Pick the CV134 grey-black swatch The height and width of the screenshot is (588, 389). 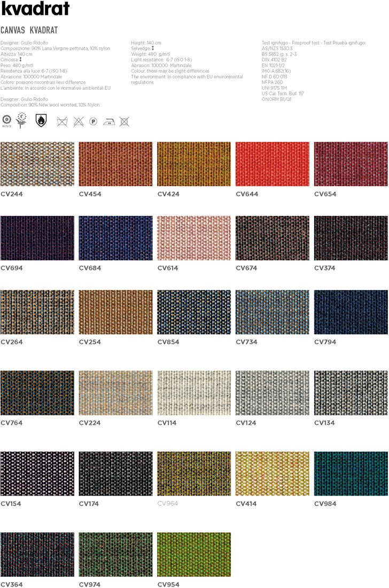(351, 393)
